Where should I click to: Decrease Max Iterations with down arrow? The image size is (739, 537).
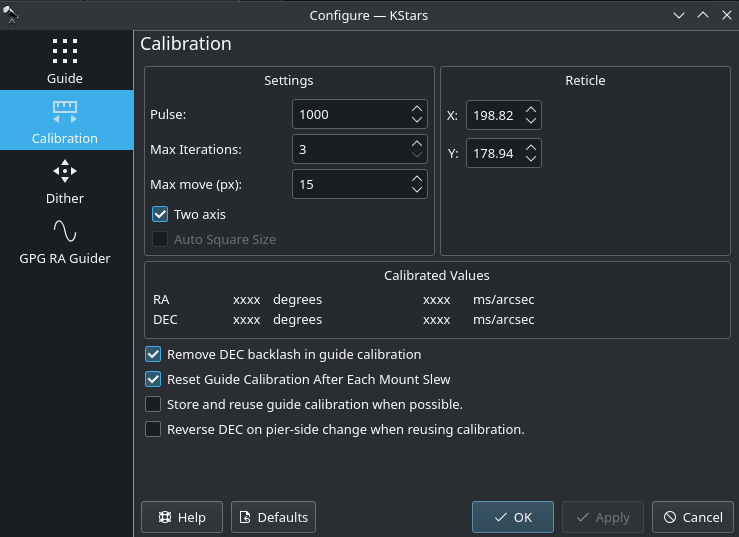(x=417, y=155)
